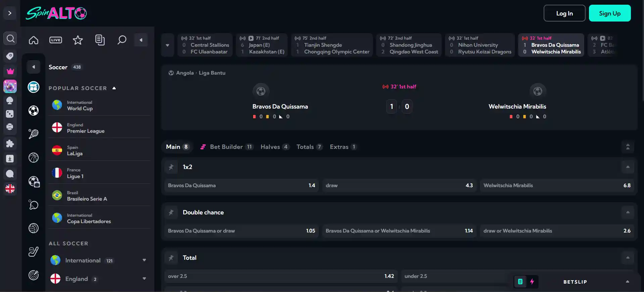The width and height of the screenshot is (644, 292).
Task: Click the download app icon
Action: [10, 159]
